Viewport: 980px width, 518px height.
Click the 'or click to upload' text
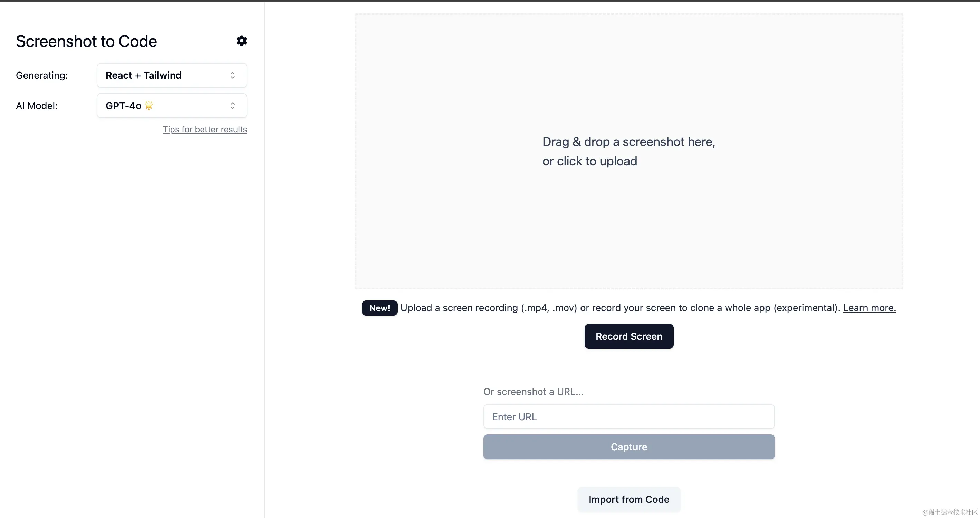coord(590,161)
